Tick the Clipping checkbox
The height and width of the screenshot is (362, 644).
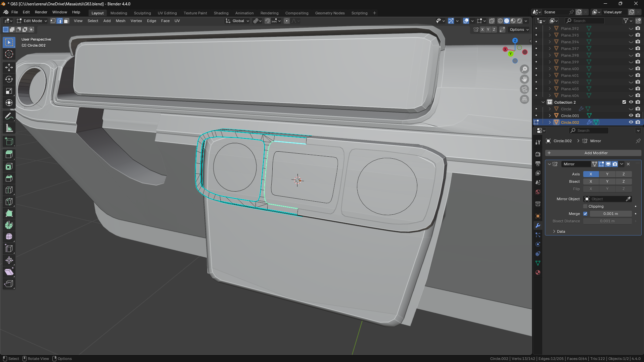coord(586,206)
